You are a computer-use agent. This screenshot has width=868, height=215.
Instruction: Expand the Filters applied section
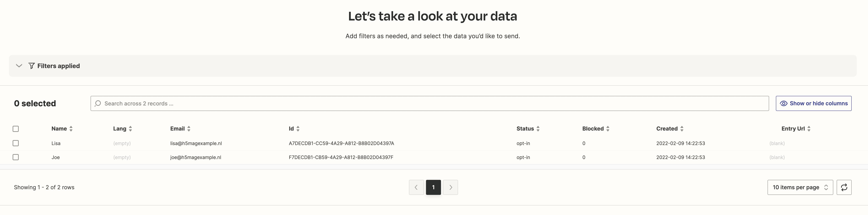click(19, 66)
